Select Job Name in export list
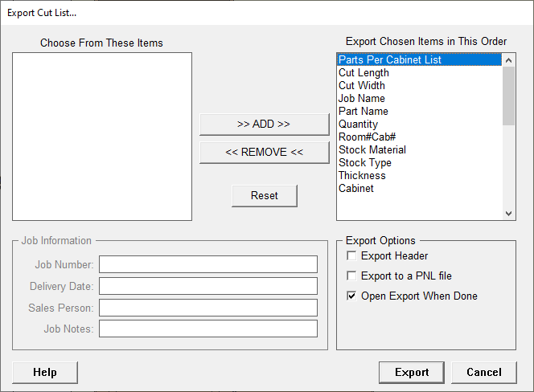 coord(362,99)
